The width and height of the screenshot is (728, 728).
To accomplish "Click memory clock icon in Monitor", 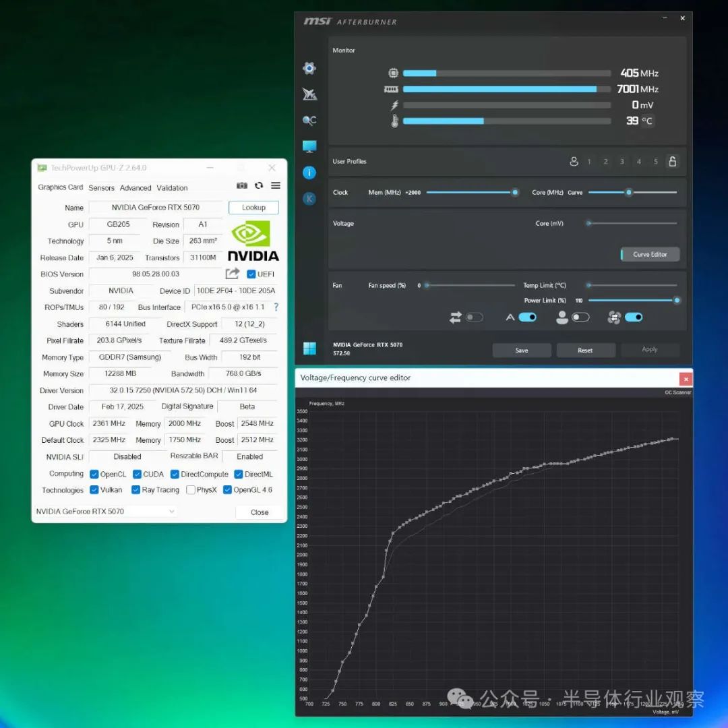I will pos(392,89).
